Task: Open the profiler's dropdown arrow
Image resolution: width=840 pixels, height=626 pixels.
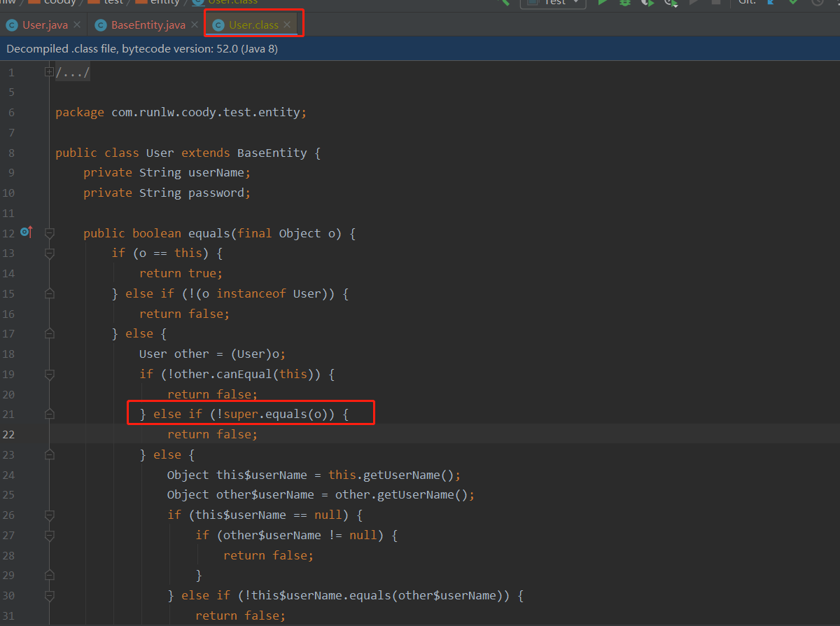Action: pos(675,6)
